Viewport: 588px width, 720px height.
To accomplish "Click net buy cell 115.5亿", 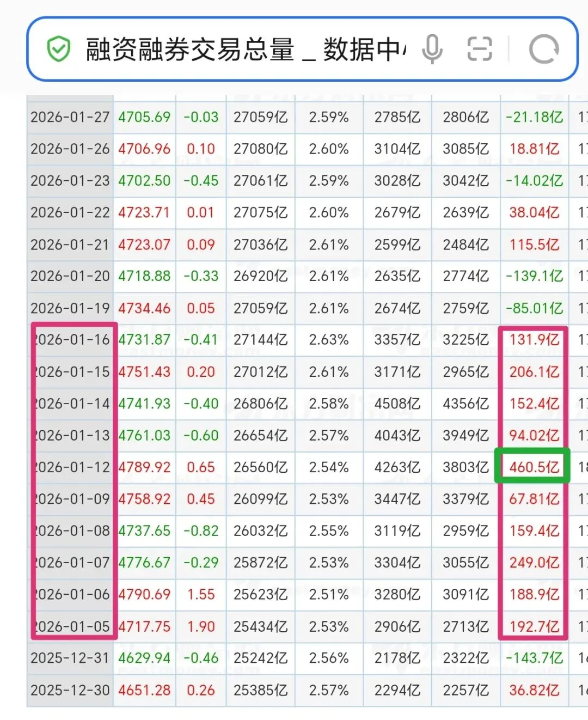I will click(534, 245).
